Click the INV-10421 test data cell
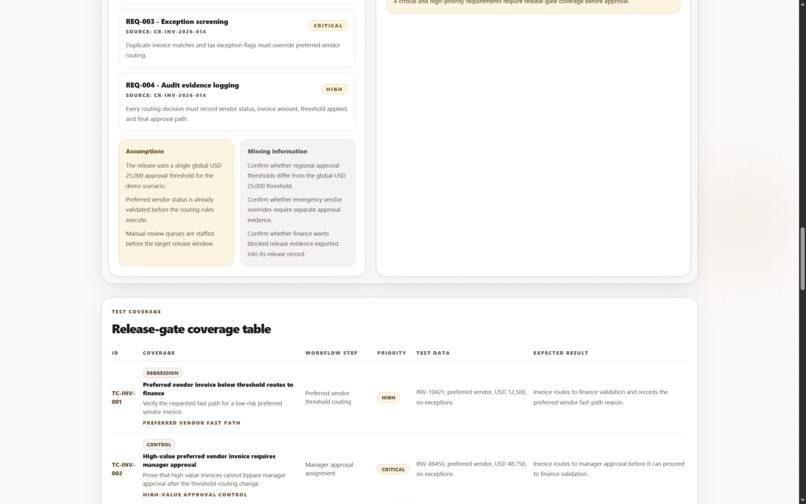The width and height of the screenshot is (806, 504). (471, 397)
